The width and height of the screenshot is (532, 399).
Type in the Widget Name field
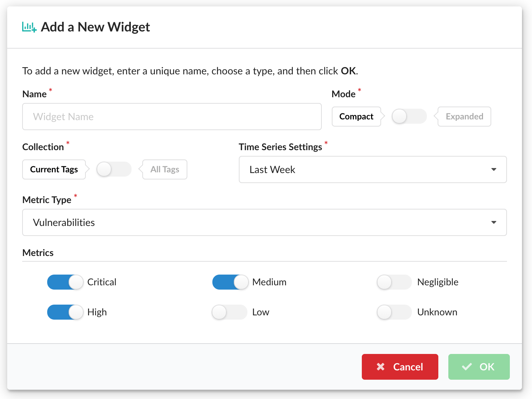(x=172, y=117)
